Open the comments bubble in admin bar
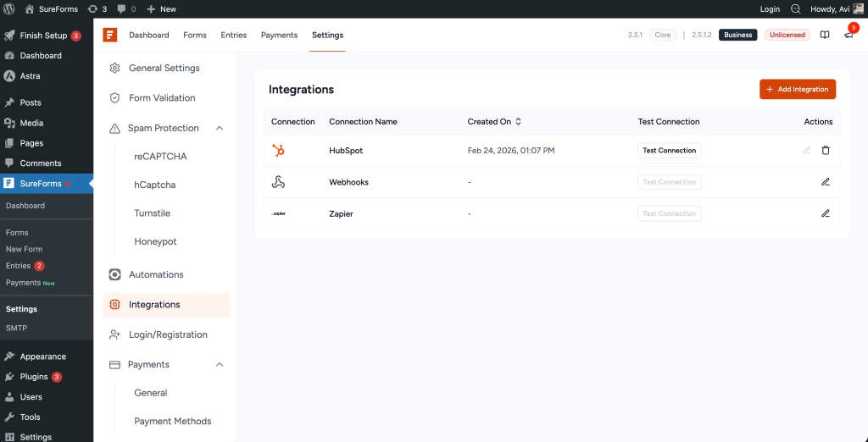 [x=126, y=8]
